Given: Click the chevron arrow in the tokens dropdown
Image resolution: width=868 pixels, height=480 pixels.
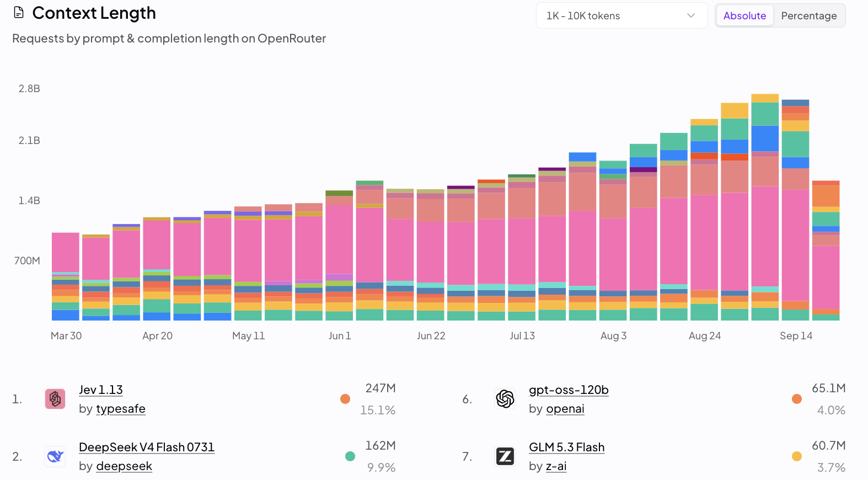Looking at the screenshot, I should pyautogui.click(x=691, y=15).
